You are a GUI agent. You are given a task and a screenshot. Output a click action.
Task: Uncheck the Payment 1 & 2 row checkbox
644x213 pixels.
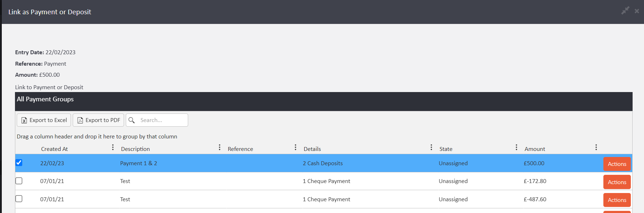[x=19, y=163]
